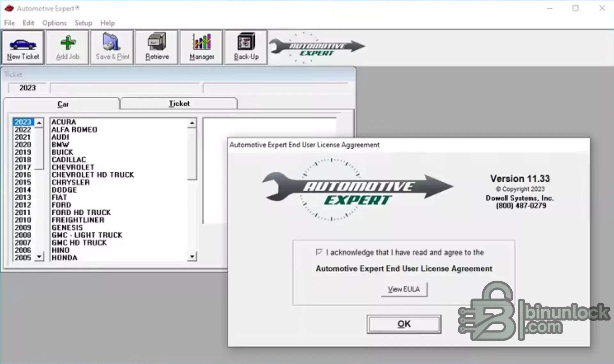Select year 2017 in the list

pyautogui.click(x=23, y=167)
